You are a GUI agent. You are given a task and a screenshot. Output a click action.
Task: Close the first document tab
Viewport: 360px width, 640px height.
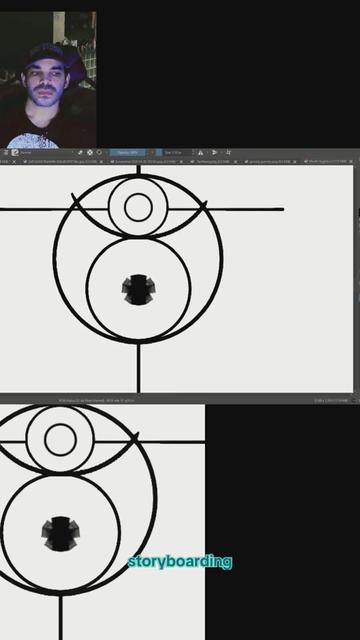[x=14, y=162]
